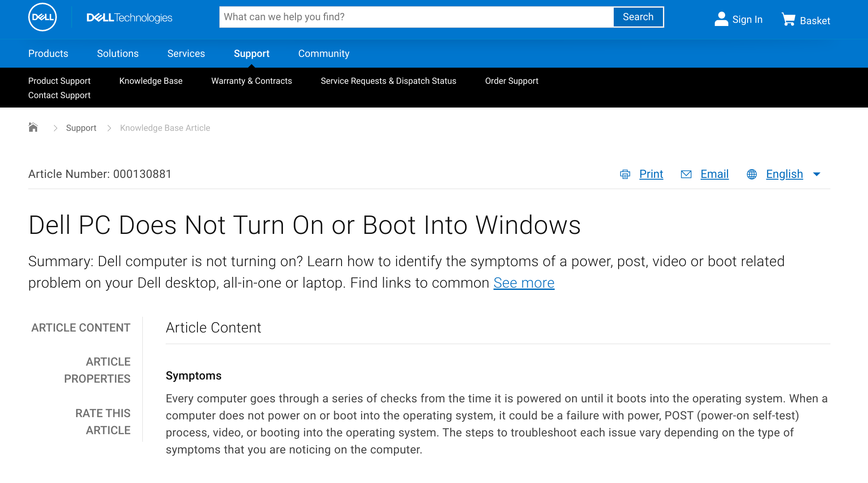Click the round Dell logo
The height and width of the screenshot is (483, 868).
[x=43, y=17]
